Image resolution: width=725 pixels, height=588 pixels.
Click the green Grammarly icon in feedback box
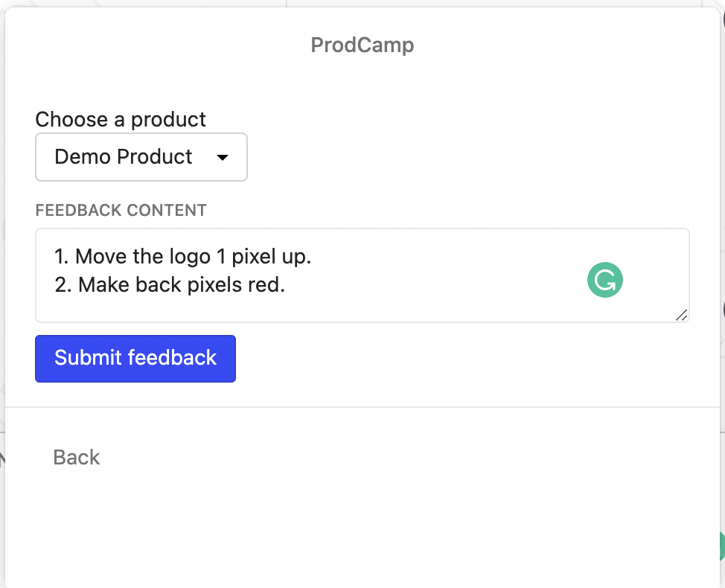pyautogui.click(x=604, y=280)
